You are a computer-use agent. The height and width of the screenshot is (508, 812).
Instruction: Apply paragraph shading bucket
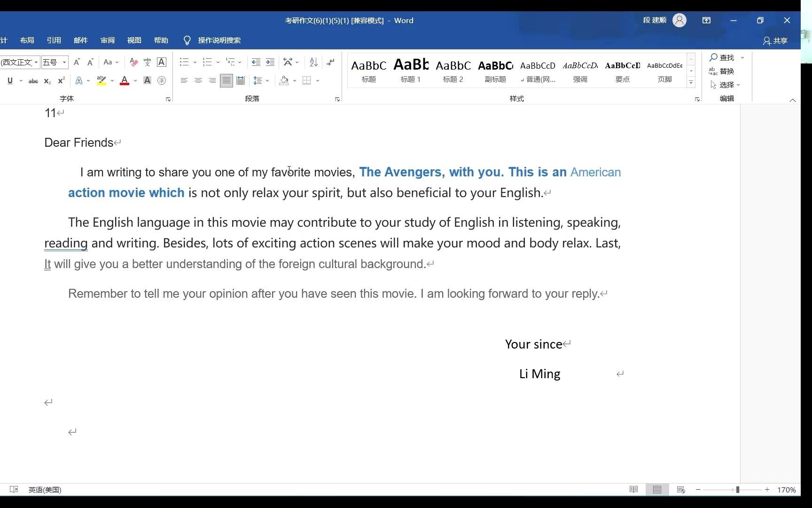[284, 81]
